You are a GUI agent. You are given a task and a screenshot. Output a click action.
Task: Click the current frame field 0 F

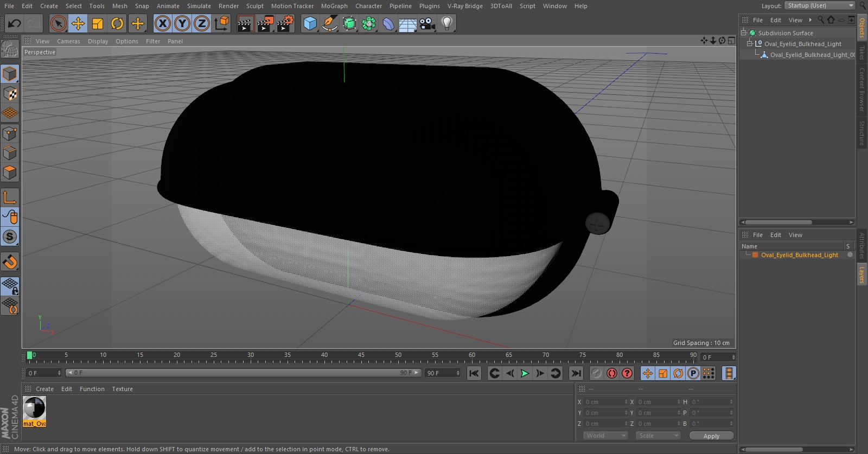pyautogui.click(x=44, y=373)
